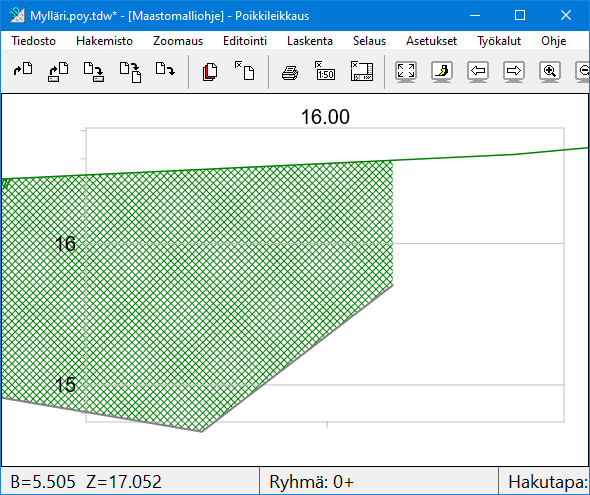590x495 pixels.
Task: Click the yellow pencil monitor icon
Action: 442,71
